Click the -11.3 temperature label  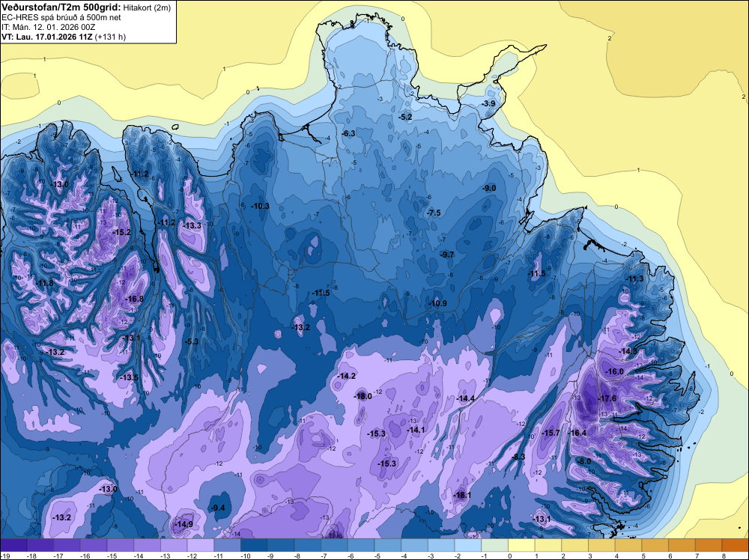(x=635, y=279)
